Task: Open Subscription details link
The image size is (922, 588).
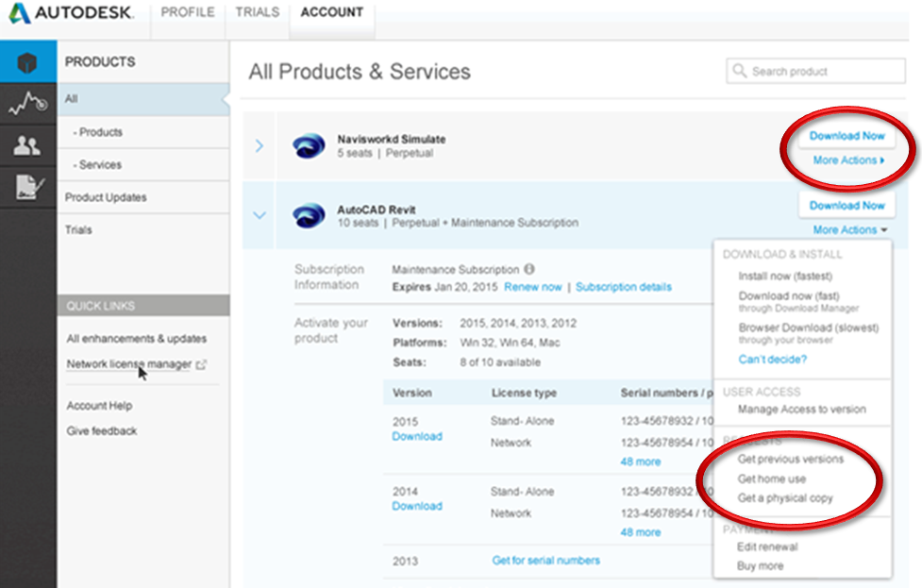Action: pyautogui.click(x=623, y=287)
